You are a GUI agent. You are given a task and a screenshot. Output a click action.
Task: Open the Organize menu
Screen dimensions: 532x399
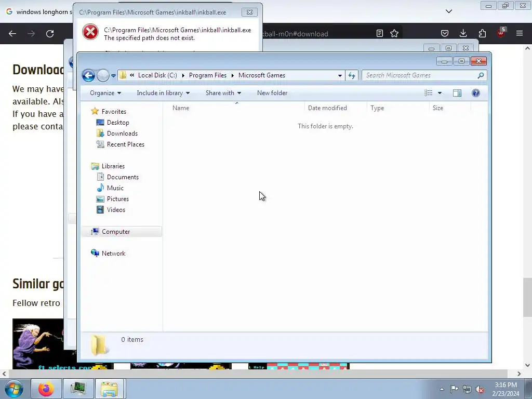click(x=105, y=93)
